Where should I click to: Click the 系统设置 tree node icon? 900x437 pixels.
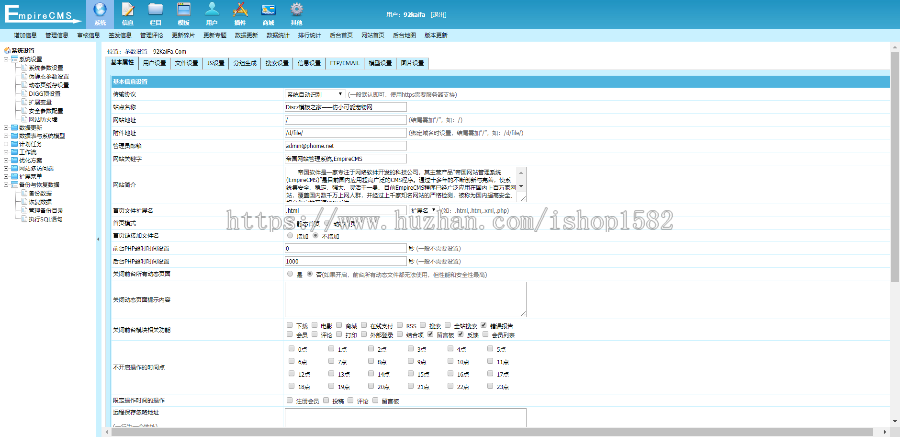(15, 59)
